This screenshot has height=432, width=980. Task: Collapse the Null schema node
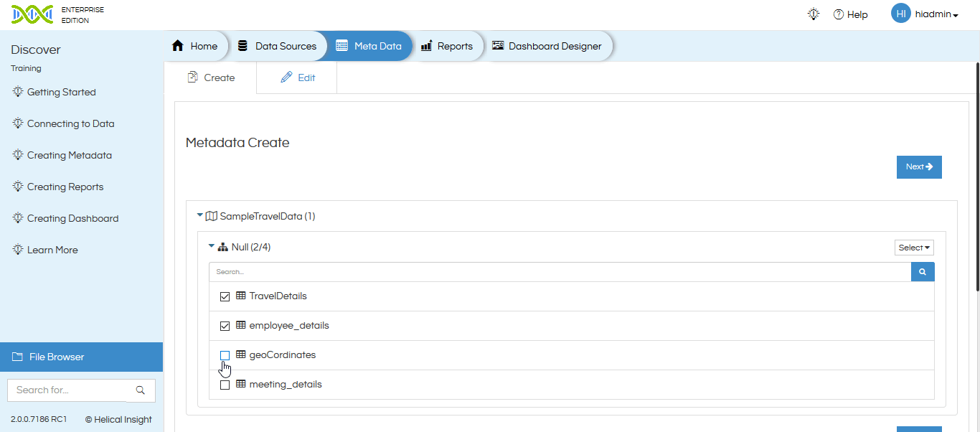pos(212,246)
